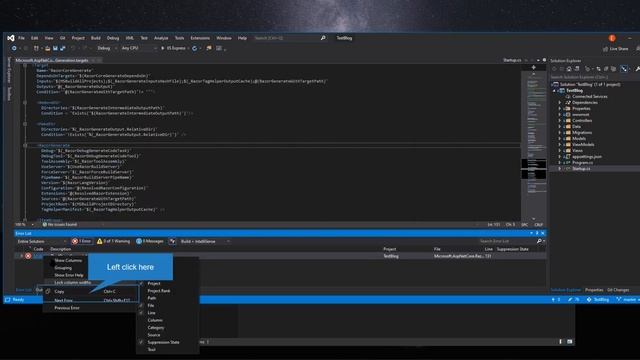
Task: Open the Build menu
Action: pyautogui.click(x=96, y=38)
